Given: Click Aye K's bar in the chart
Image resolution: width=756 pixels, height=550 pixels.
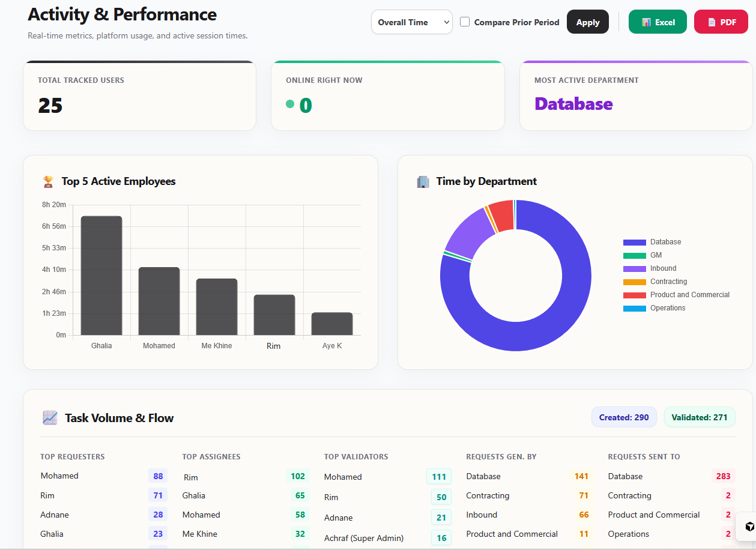Looking at the screenshot, I should pyautogui.click(x=332, y=324).
